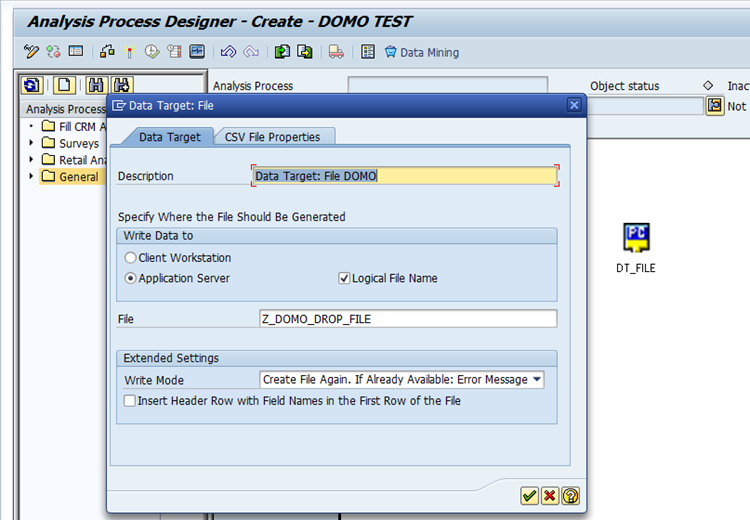Click the diamond Inactive status indicator
The width and height of the screenshot is (750, 520).
[708, 86]
